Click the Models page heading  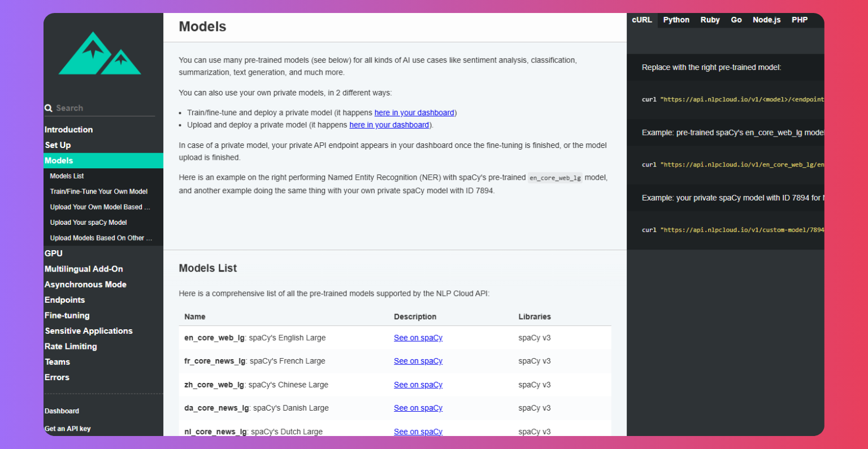tap(202, 27)
